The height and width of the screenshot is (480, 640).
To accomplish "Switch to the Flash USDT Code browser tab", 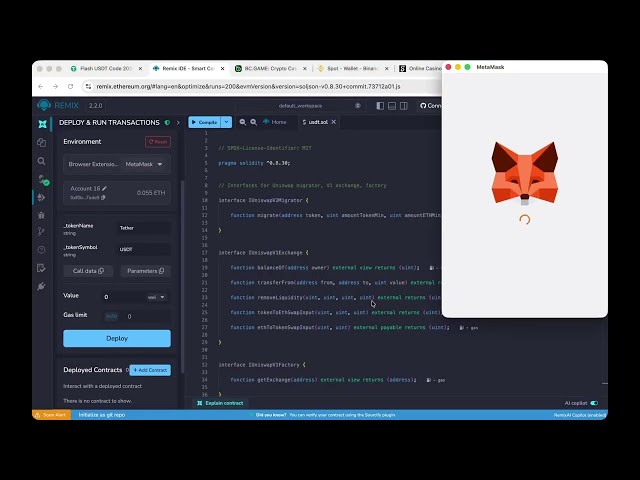I will point(106,69).
